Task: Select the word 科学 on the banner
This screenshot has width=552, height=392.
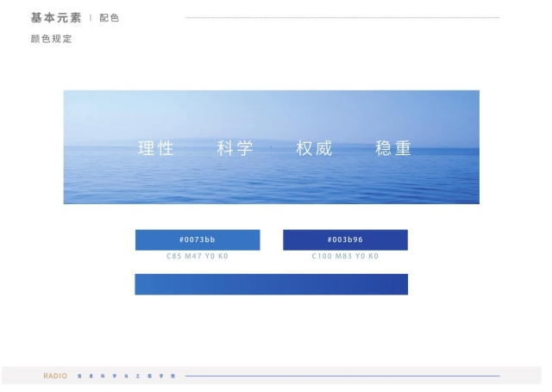Action: [x=235, y=148]
